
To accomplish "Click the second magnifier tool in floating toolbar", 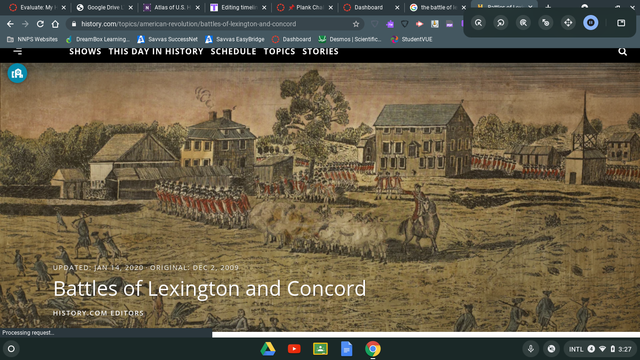I will (501, 23).
